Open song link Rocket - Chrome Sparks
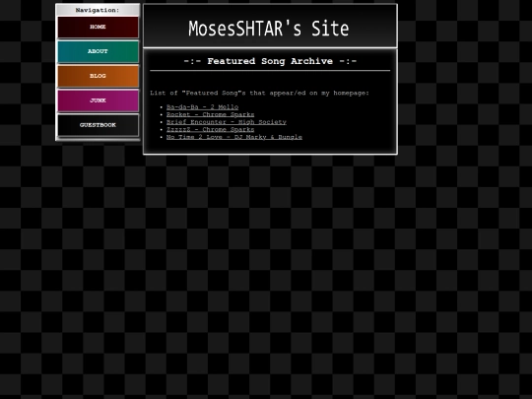Viewport: 532px width, 399px height. [211, 114]
